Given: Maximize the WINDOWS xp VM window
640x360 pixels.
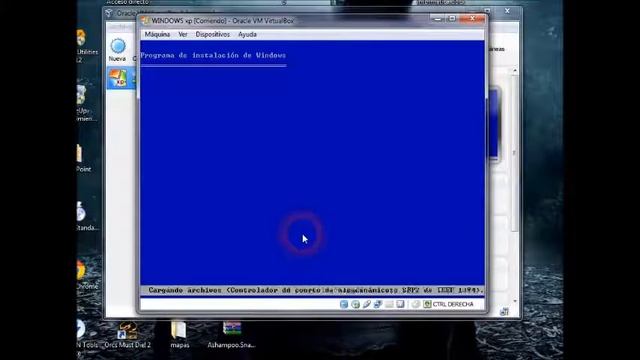Looking at the screenshot, I should 452,19.
